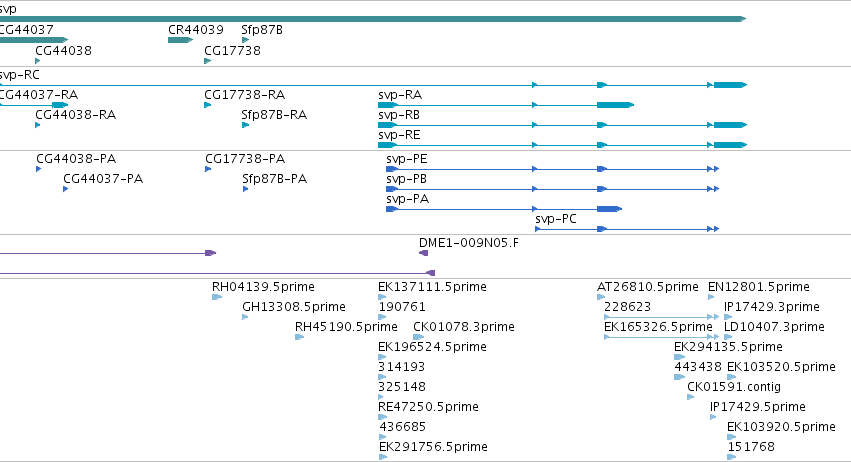This screenshot has height=462, width=851.
Task: Open the svp-RA transcript label
Action: tap(400, 95)
